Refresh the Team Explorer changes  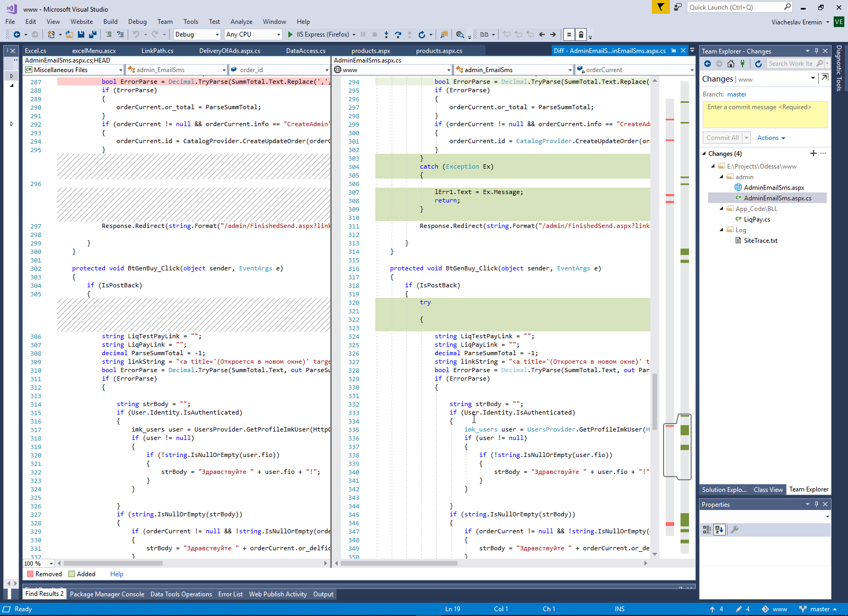tap(758, 64)
